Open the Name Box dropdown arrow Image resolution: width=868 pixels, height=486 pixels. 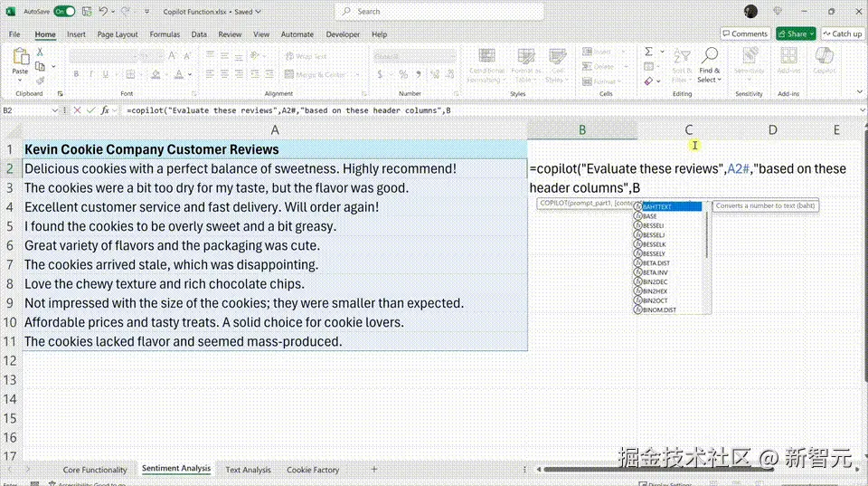(55, 110)
